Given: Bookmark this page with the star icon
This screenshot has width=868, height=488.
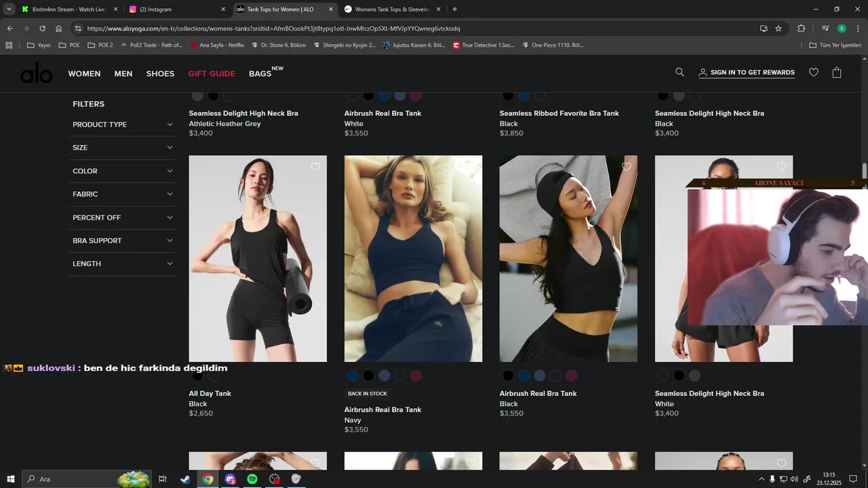Looking at the screenshot, I should coord(778,28).
